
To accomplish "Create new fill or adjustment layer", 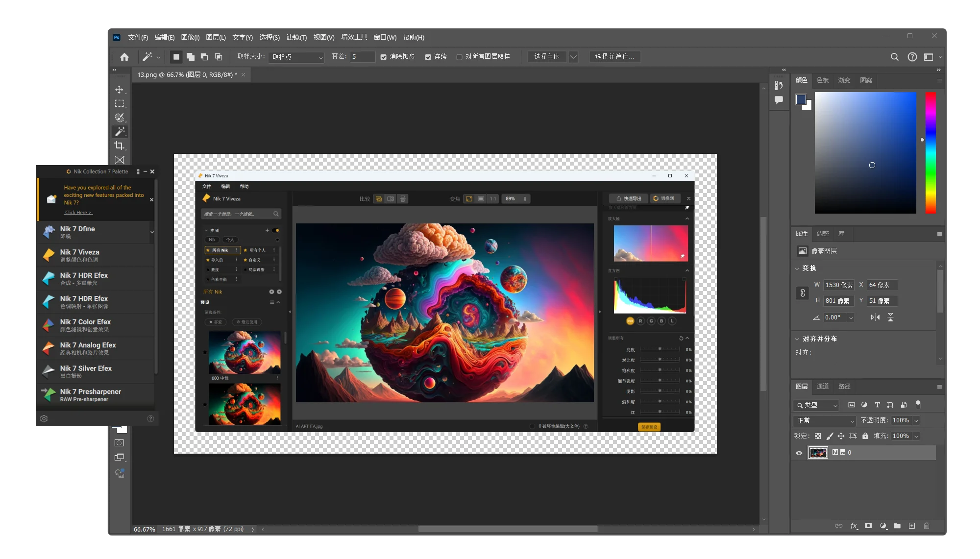I will [x=883, y=526].
